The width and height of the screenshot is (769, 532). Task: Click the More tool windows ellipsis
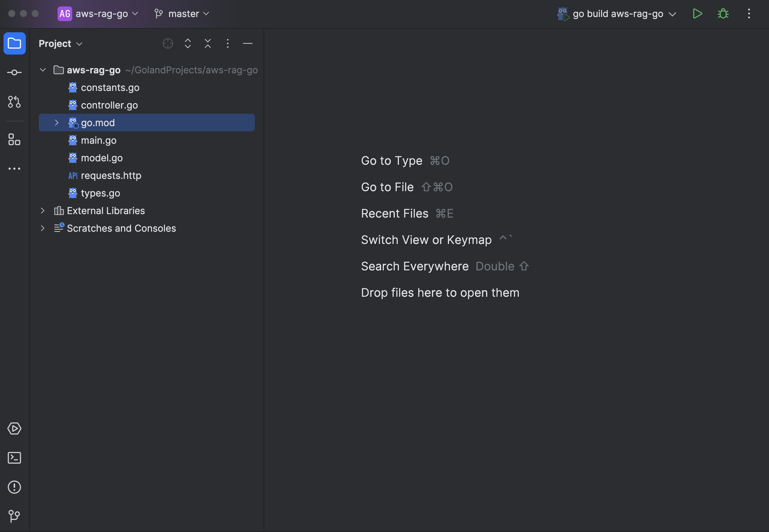pos(14,169)
